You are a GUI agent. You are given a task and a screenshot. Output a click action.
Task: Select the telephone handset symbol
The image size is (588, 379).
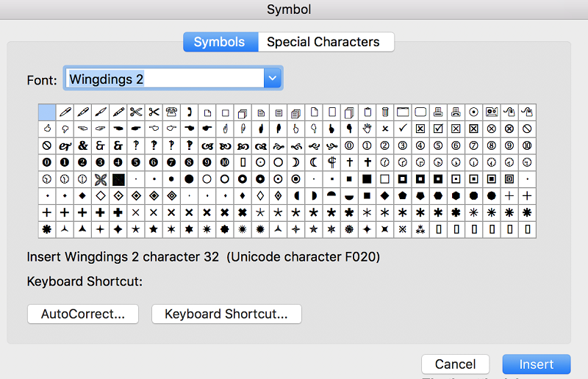(x=189, y=112)
